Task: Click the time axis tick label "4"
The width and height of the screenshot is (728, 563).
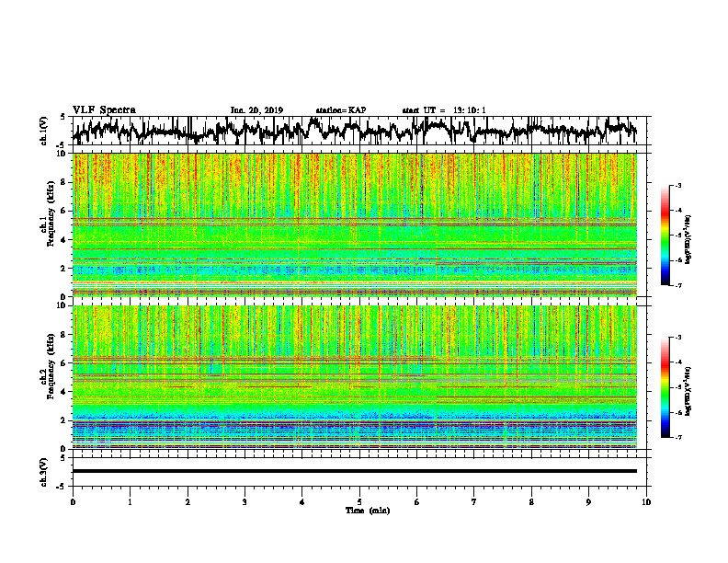Action: pos(301,502)
